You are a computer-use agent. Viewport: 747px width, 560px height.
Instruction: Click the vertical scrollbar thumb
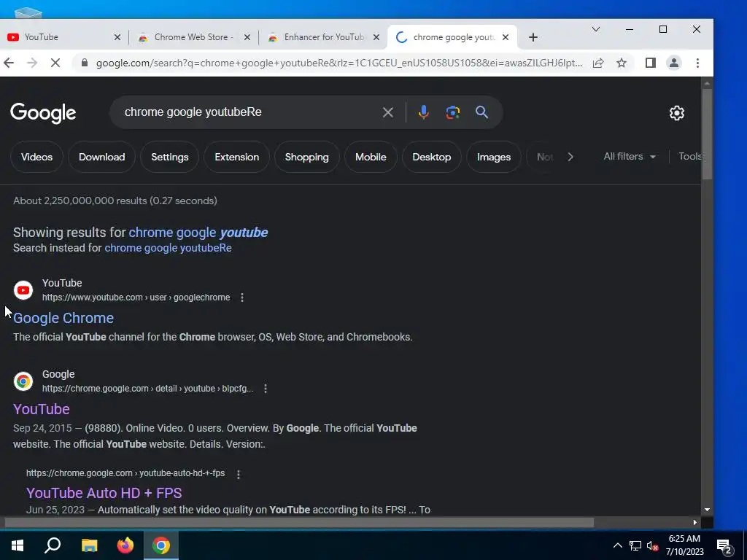[707, 134]
